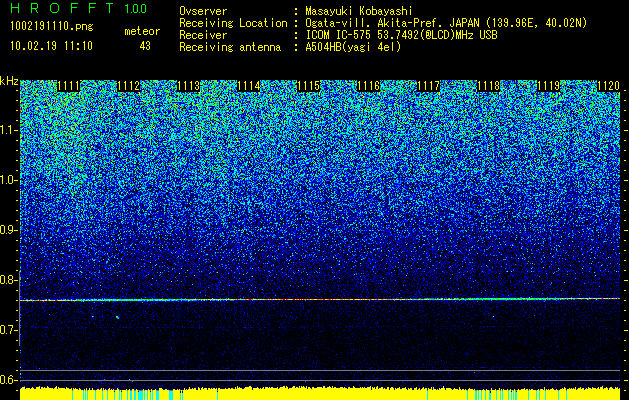
Task: Select the antenna value A504HB(yagi 4el)
Action: click(353, 47)
